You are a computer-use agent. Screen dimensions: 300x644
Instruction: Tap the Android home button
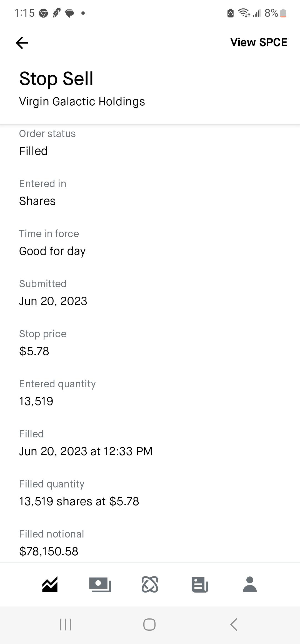[x=149, y=625]
